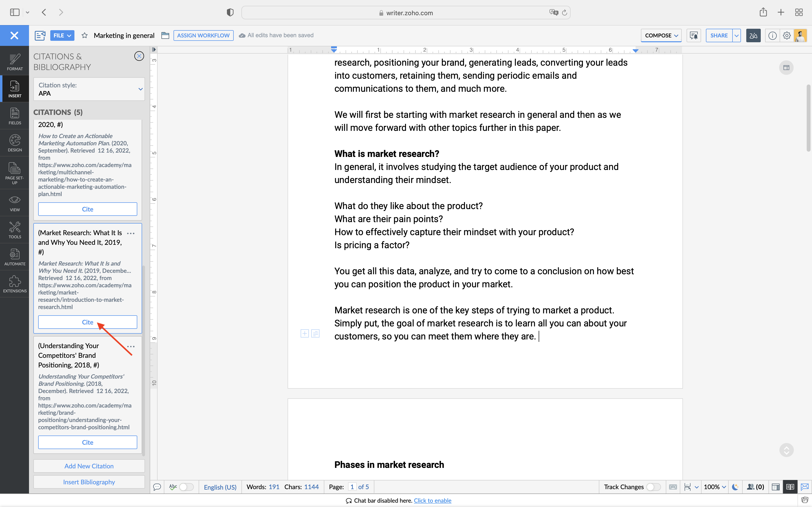
Task: Click the page number input field
Action: [352, 487]
